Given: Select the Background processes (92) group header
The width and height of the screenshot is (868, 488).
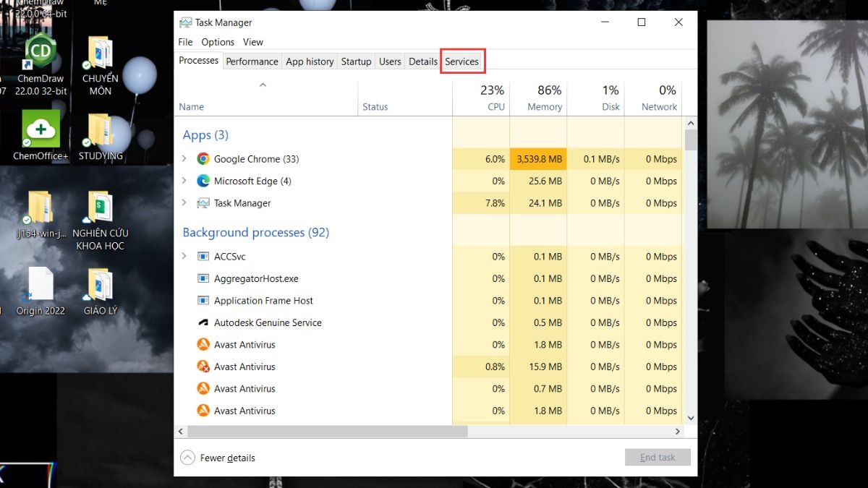Looking at the screenshot, I should (256, 232).
